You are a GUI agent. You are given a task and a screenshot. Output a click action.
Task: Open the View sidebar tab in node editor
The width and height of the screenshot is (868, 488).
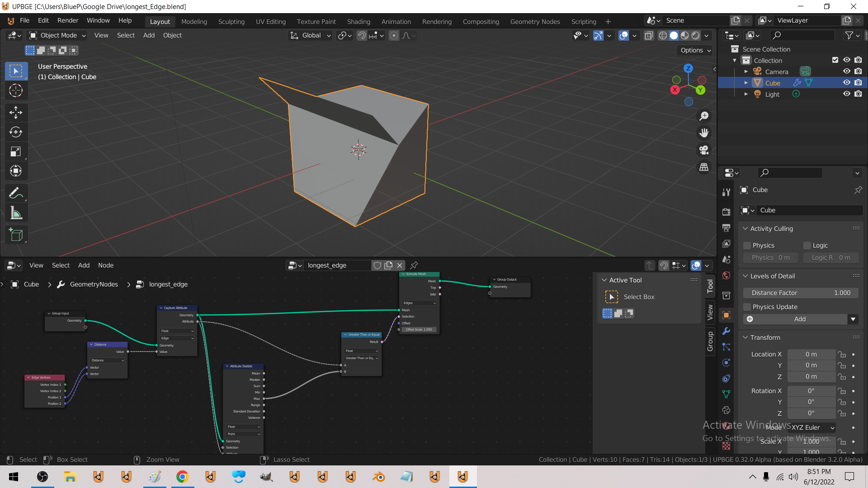pyautogui.click(x=710, y=312)
